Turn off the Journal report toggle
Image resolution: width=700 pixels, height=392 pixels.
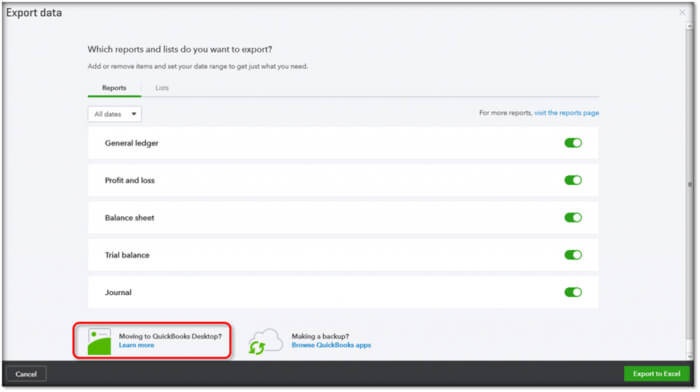tap(573, 292)
